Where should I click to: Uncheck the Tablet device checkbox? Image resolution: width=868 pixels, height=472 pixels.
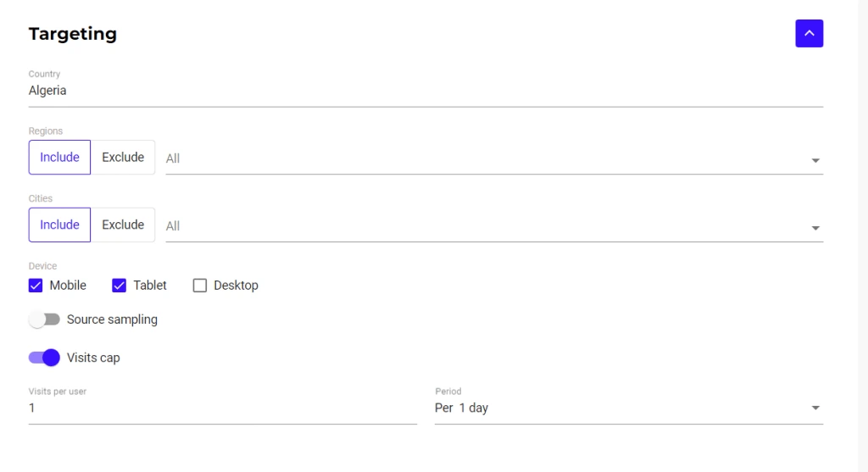[x=120, y=286]
